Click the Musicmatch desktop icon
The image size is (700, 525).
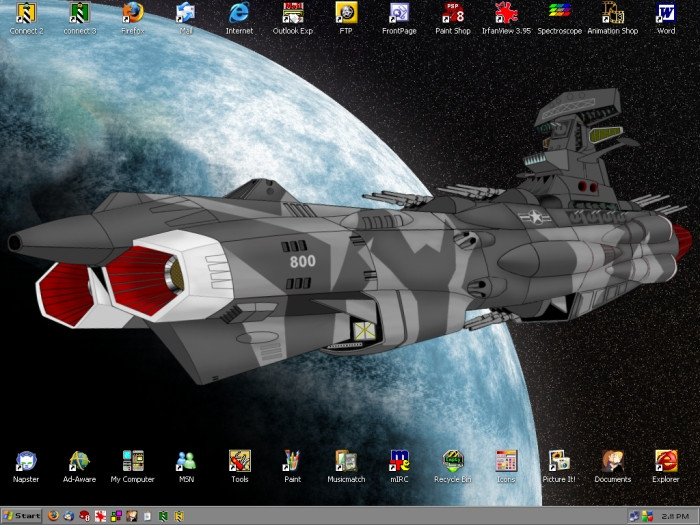tap(346, 467)
